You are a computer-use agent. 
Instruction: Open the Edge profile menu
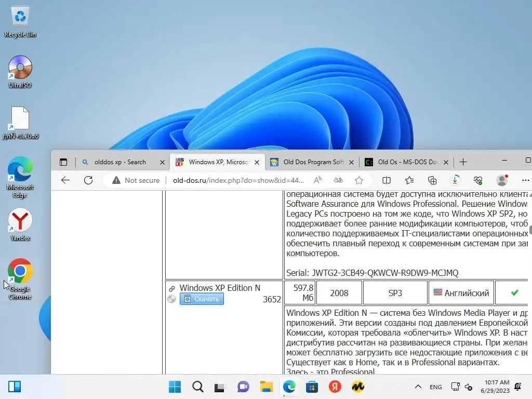(502, 180)
